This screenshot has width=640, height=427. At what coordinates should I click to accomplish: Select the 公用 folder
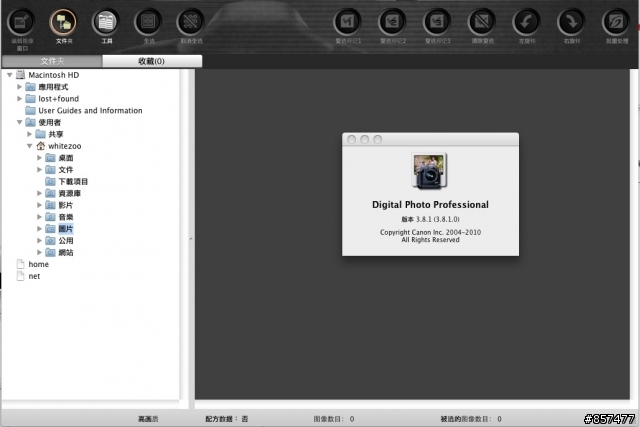pyautogui.click(x=66, y=241)
